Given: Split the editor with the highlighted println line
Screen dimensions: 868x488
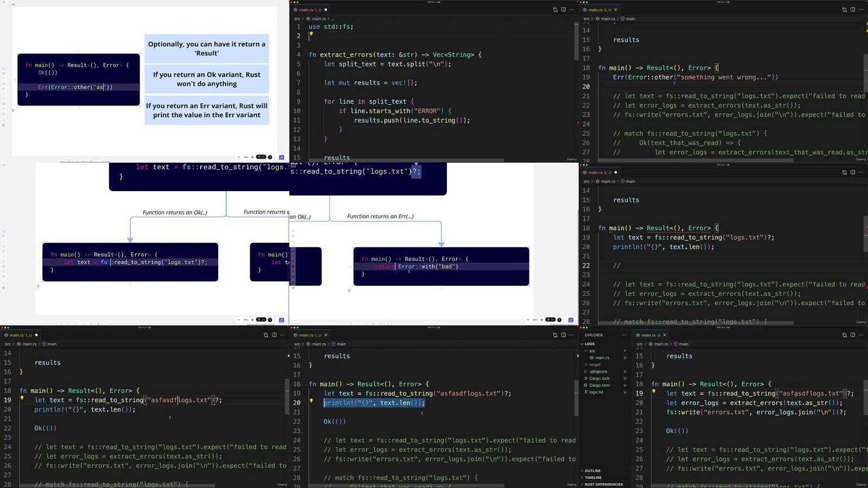Looking at the screenshot, I should 563,335.
